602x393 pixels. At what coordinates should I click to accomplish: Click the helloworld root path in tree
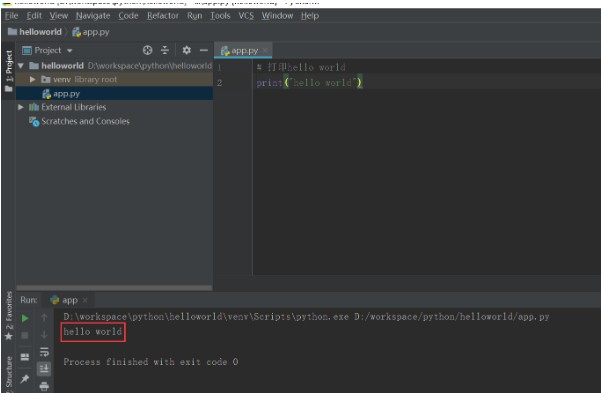(150, 66)
